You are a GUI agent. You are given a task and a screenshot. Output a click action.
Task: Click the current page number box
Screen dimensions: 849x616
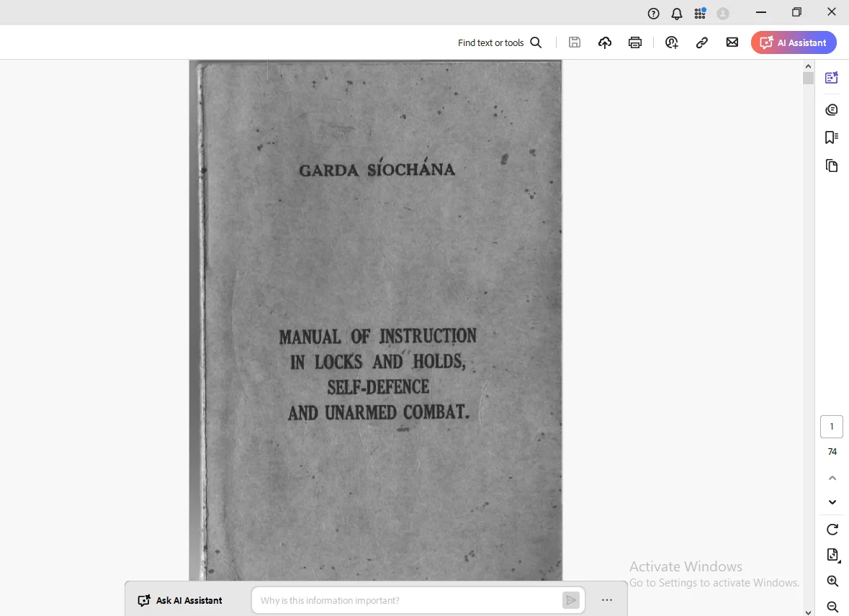pos(832,427)
